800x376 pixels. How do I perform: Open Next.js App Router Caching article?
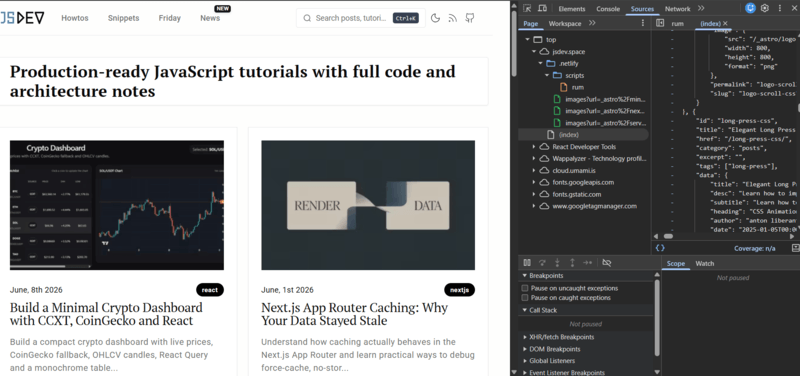coord(355,314)
